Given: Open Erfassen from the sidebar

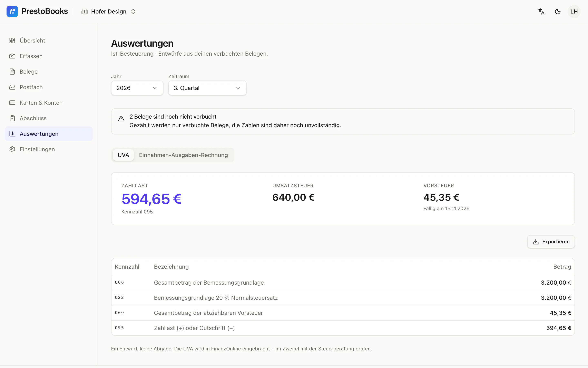Looking at the screenshot, I should tap(49, 56).
